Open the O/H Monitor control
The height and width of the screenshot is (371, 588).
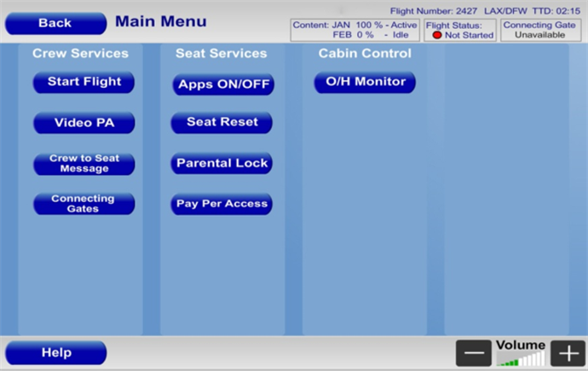365,83
